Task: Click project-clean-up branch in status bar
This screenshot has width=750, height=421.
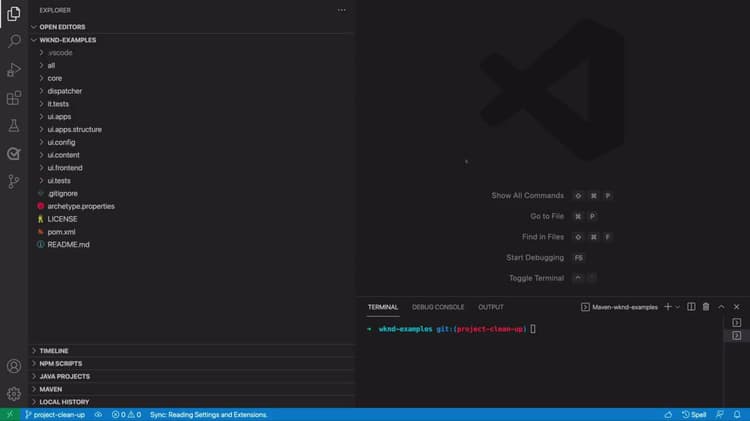Action: coord(55,415)
